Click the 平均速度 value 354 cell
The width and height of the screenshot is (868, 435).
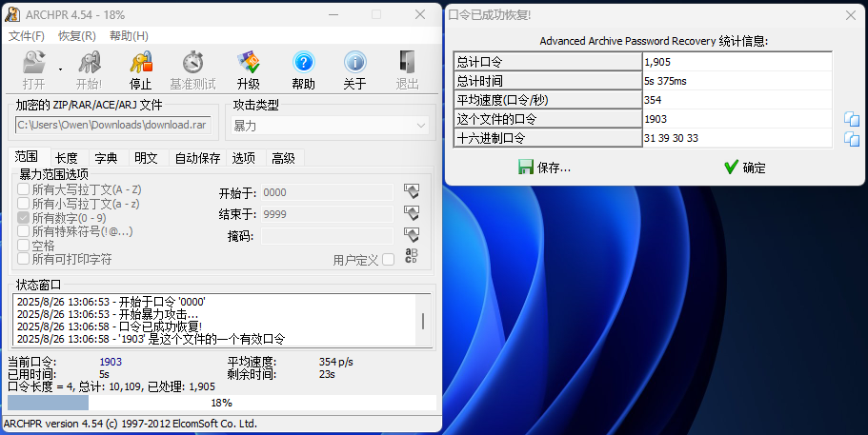(x=737, y=100)
